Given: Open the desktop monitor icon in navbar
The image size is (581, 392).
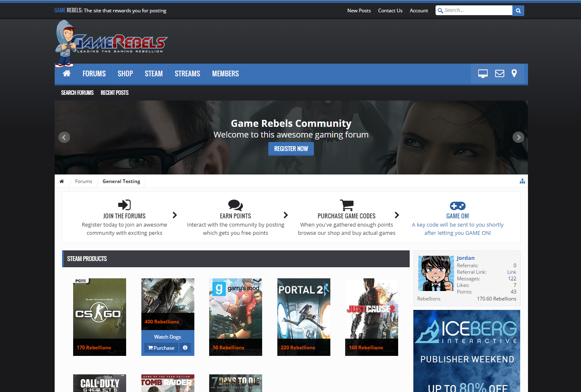Looking at the screenshot, I should (483, 73).
